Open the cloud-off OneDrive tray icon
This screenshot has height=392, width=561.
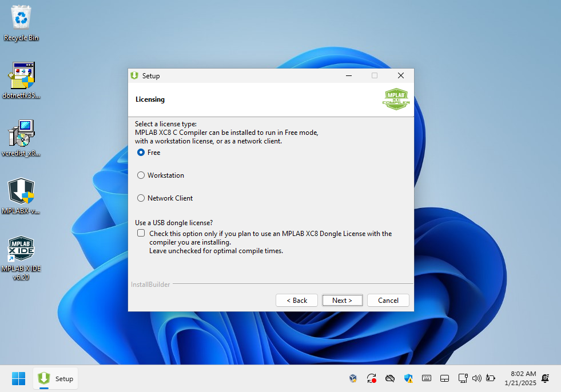[x=390, y=378]
